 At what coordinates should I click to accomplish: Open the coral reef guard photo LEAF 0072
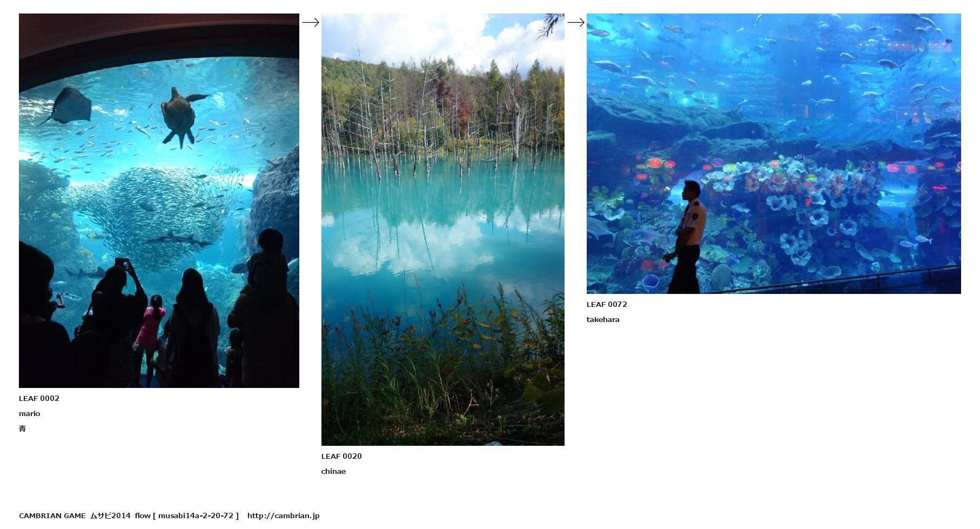774,153
